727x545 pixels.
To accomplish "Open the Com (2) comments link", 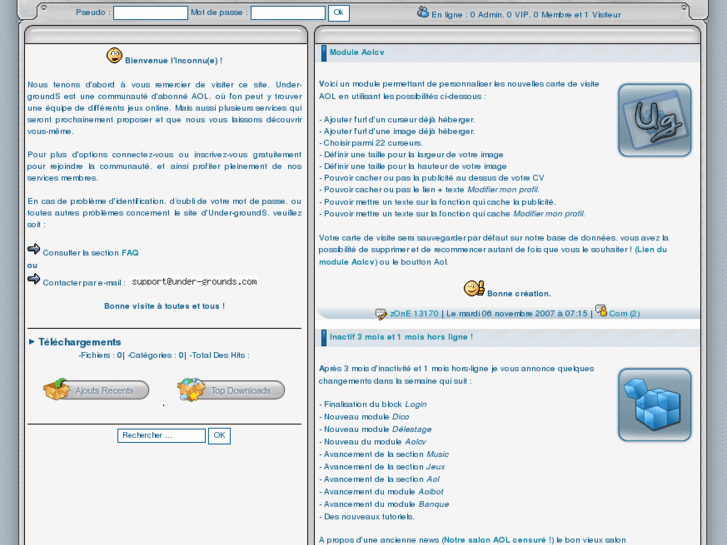I will click(625, 314).
